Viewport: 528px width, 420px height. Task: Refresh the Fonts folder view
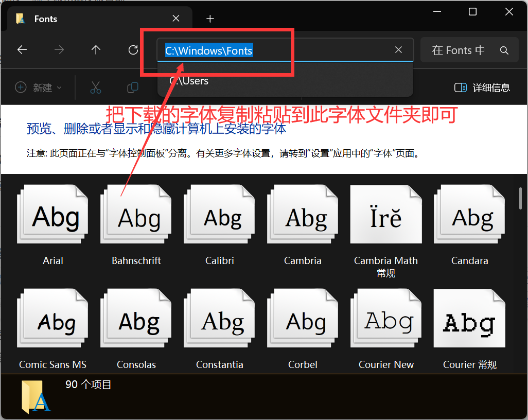tap(133, 50)
